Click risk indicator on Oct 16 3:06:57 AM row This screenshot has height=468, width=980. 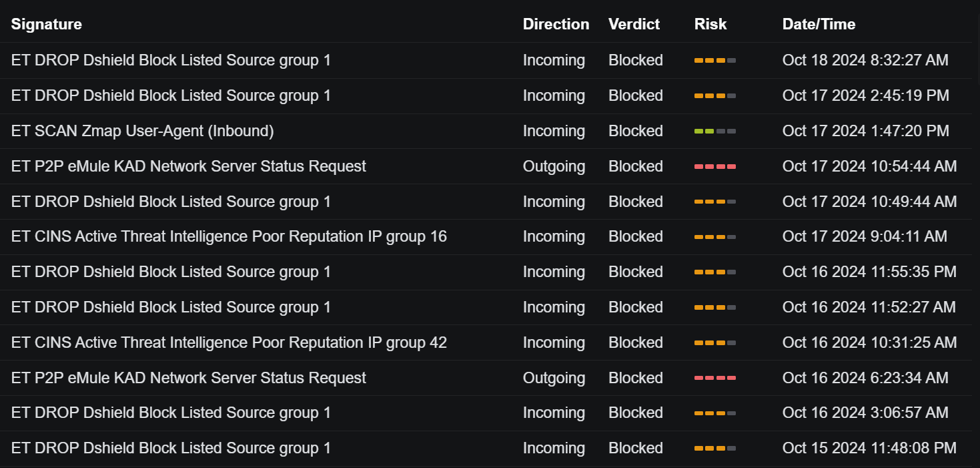click(714, 413)
